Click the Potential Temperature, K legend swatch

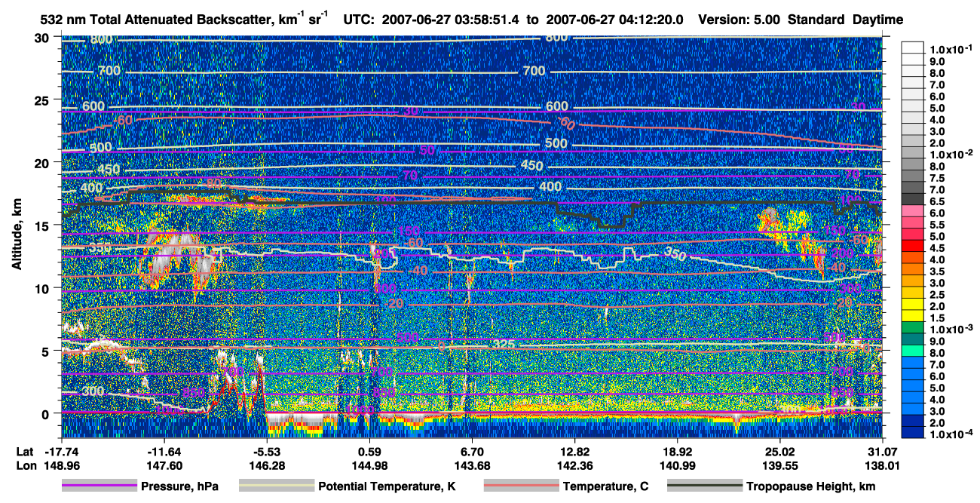point(276,486)
